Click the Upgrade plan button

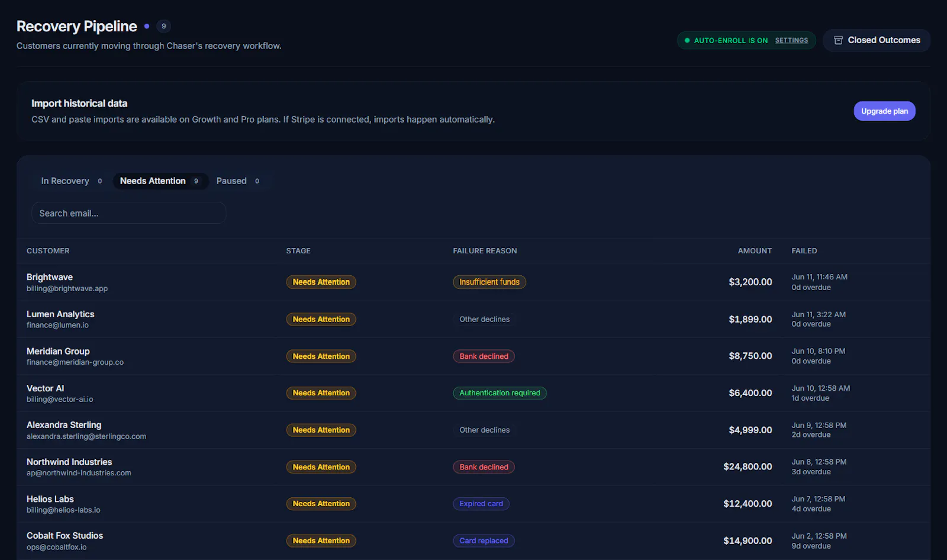pos(884,111)
